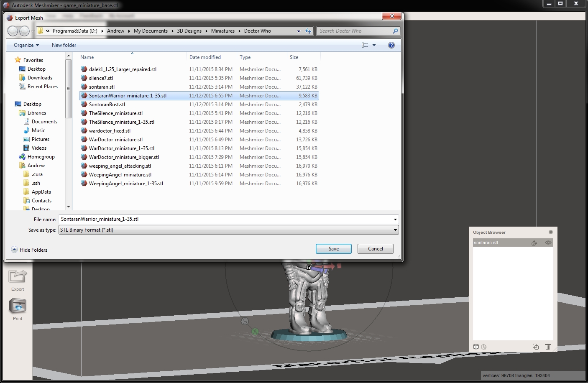Select sontaran.stl in the file list

[101, 87]
